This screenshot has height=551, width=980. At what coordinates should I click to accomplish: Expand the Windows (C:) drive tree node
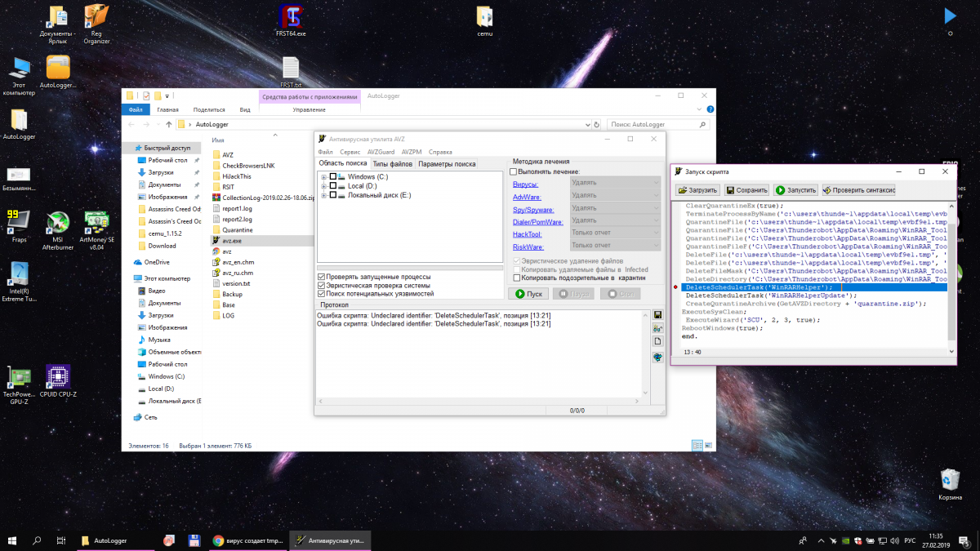(323, 177)
